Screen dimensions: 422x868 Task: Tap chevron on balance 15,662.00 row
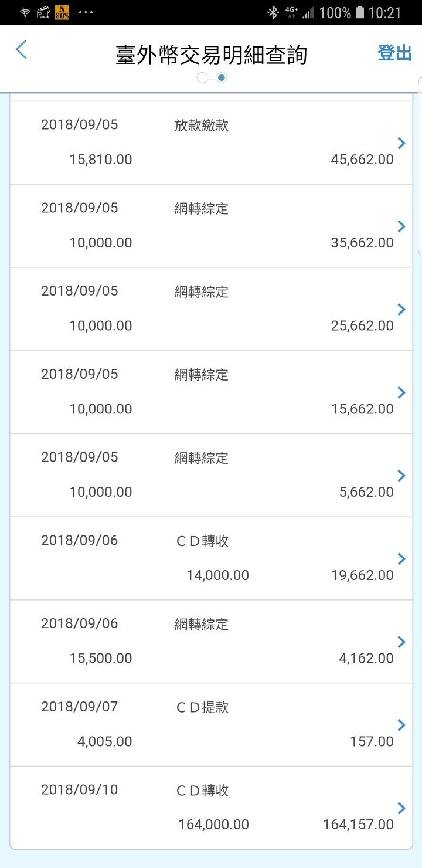(x=401, y=392)
